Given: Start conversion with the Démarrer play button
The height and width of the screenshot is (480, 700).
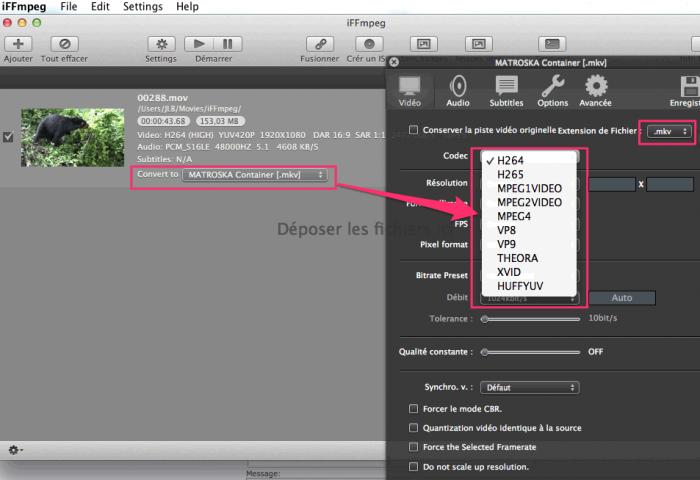Looking at the screenshot, I should [199, 44].
